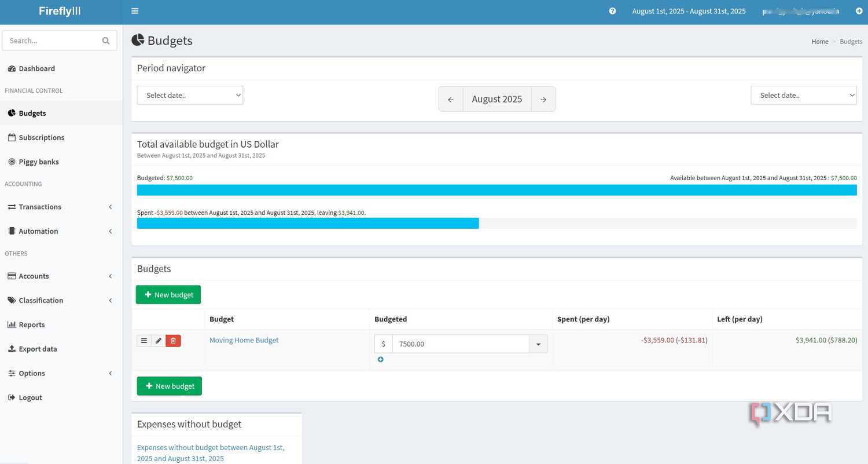
Task: Open the help question mark icon
Action: coord(612,11)
